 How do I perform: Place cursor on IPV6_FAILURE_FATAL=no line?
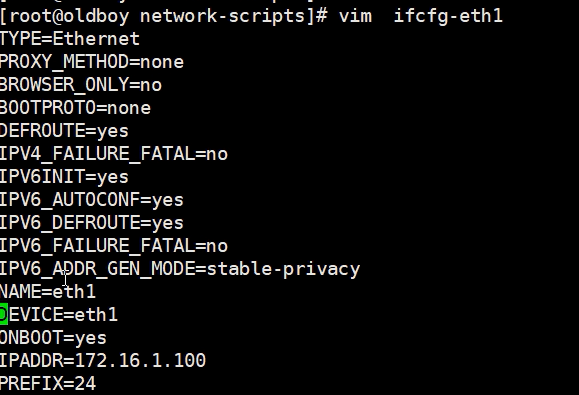coord(114,246)
